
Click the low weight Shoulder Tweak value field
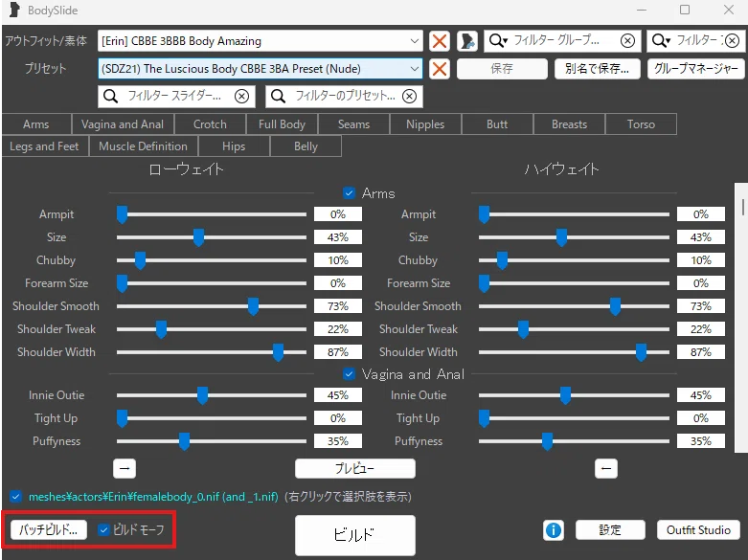338,329
